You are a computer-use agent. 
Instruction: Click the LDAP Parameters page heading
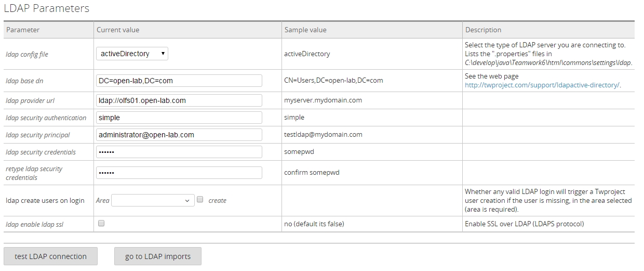click(47, 9)
